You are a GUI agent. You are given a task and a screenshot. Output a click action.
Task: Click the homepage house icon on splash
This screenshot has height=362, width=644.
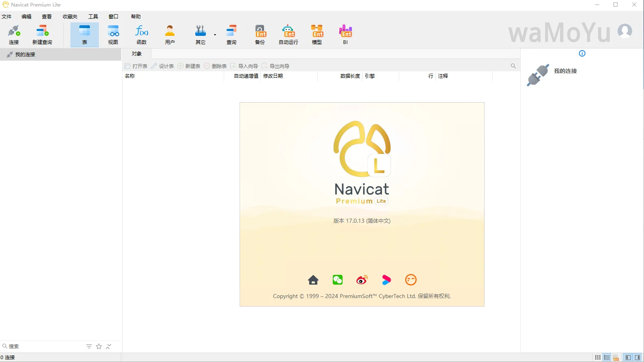tap(313, 280)
